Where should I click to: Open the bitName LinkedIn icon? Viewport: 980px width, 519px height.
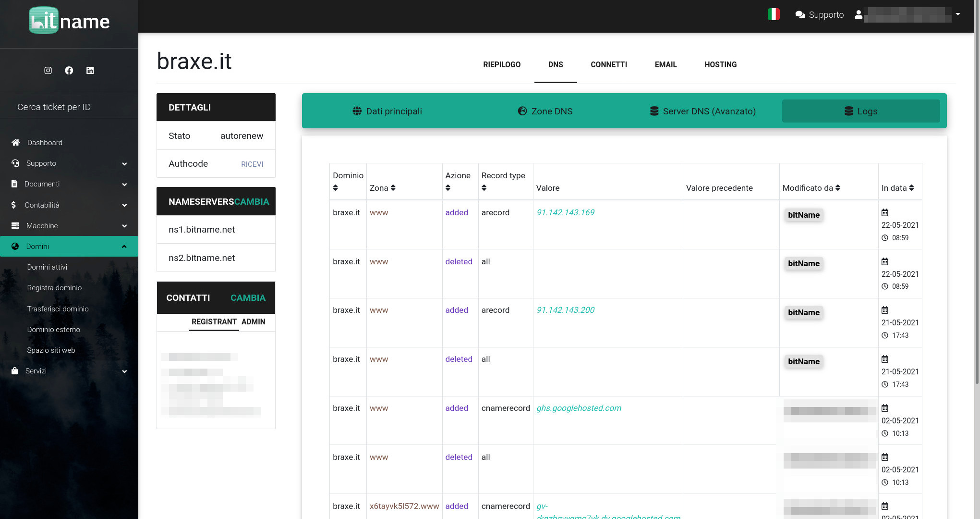pyautogui.click(x=90, y=71)
